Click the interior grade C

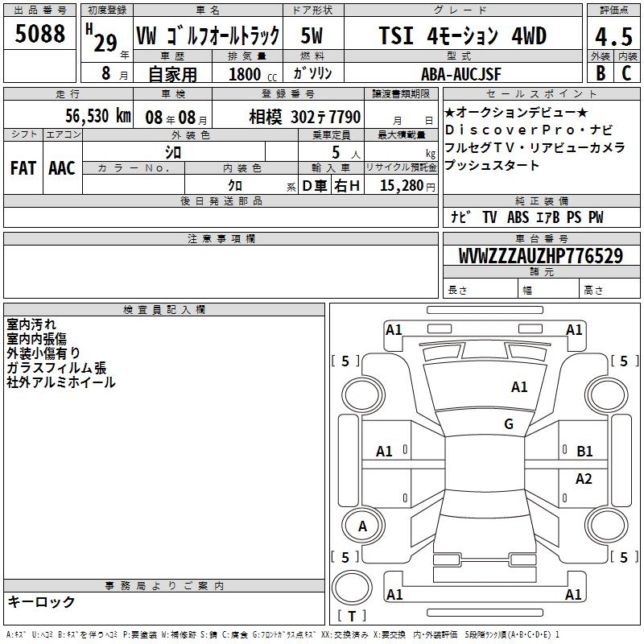click(x=626, y=73)
